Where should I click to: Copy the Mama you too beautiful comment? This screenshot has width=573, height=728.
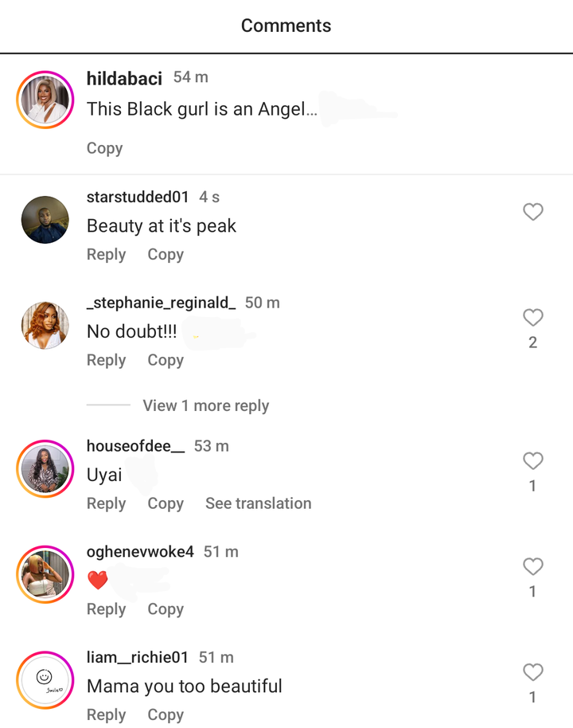click(x=166, y=714)
